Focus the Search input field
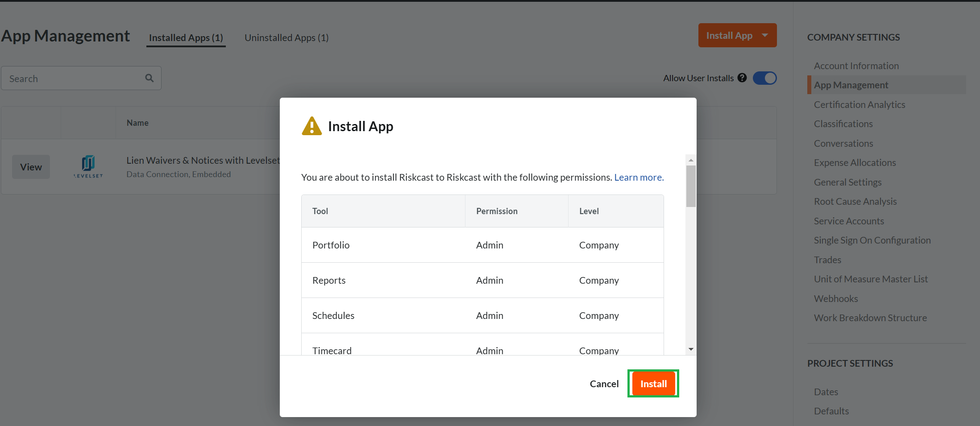The width and height of the screenshot is (980, 426). click(74, 79)
